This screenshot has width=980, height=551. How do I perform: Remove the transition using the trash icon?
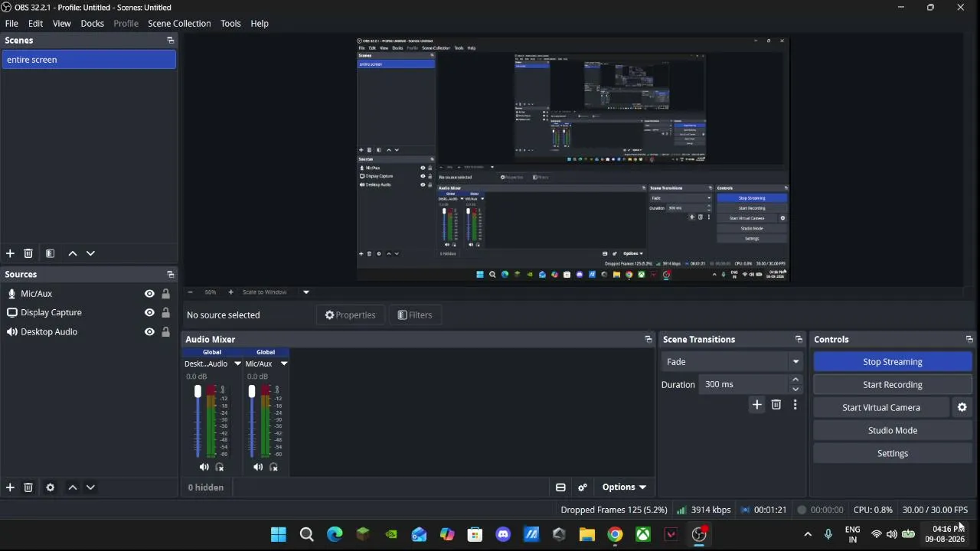[x=776, y=405]
